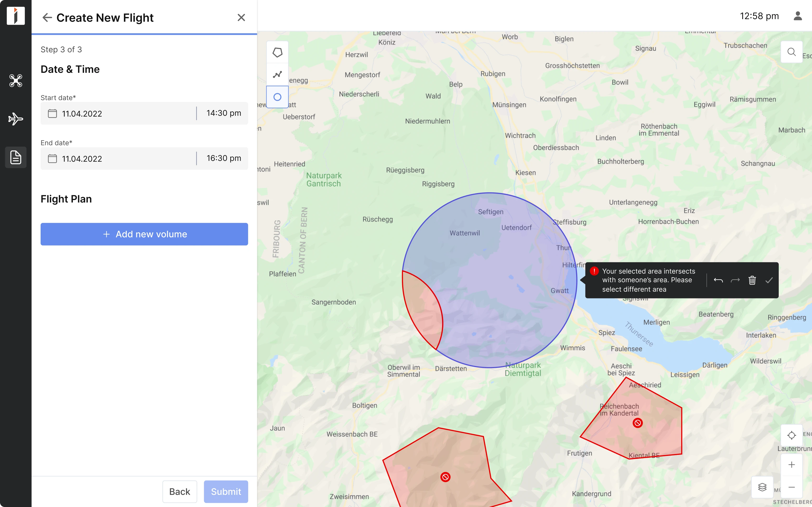Open the end date calendar picker
812x507 pixels.
tap(52, 158)
